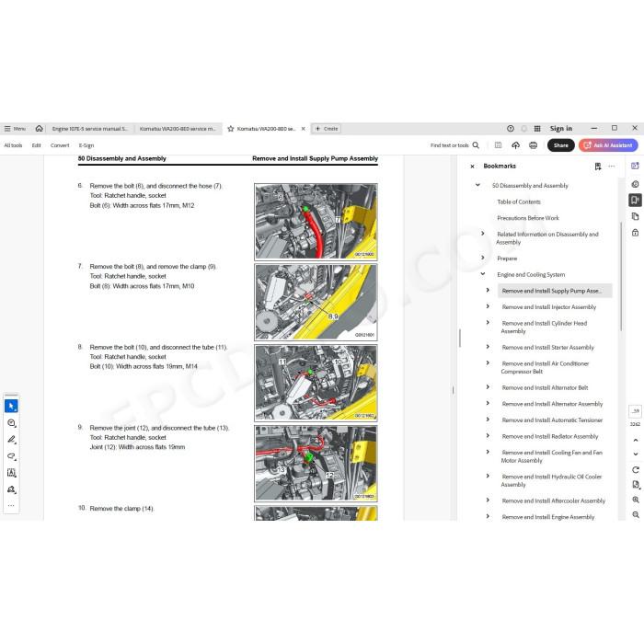Close the Bookmarks panel
This screenshot has width=644, height=644.
click(x=472, y=167)
